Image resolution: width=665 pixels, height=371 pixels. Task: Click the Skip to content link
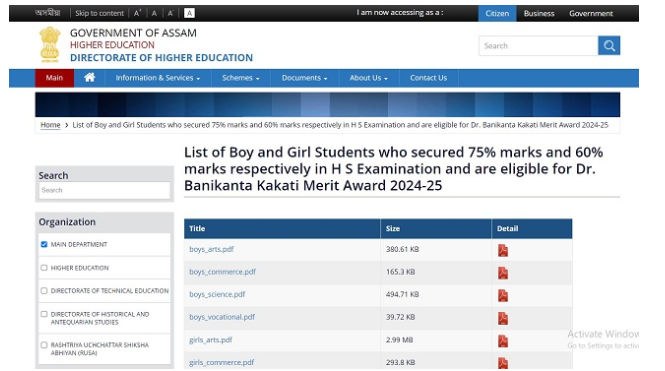point(99,13)
